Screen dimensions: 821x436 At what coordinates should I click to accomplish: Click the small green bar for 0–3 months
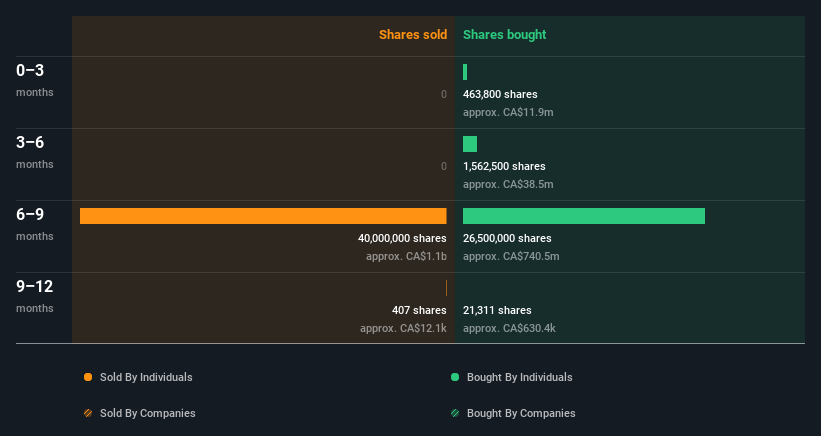click(465, 72)
